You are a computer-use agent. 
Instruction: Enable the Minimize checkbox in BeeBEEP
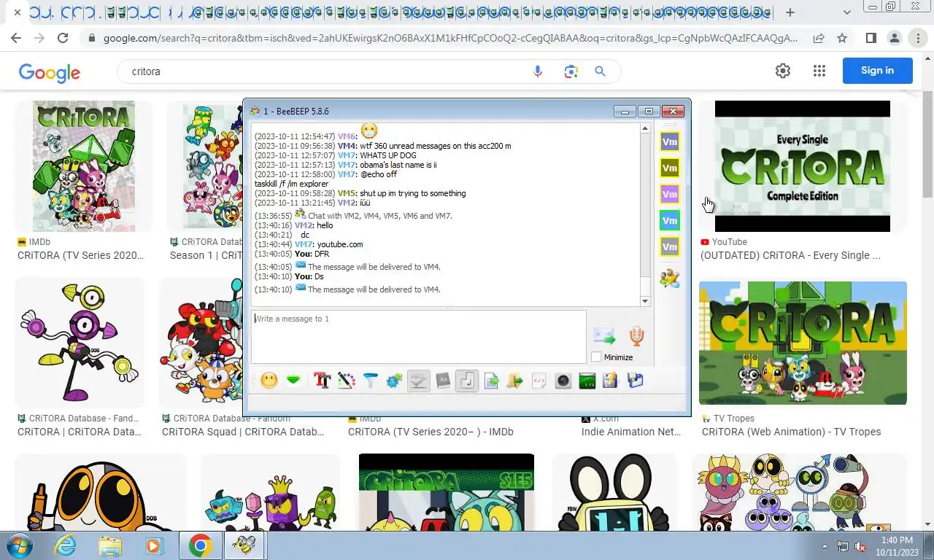point(596,357)
